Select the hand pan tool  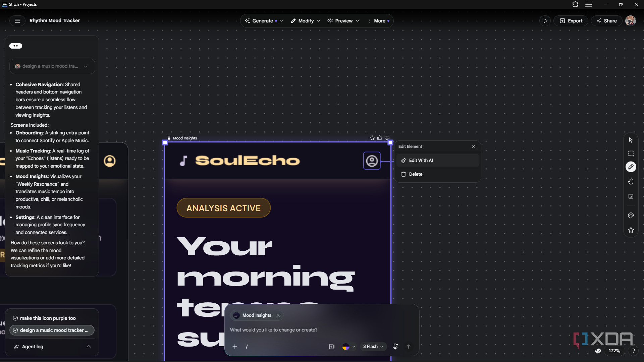pyautogui.click(x=631, y=181)
